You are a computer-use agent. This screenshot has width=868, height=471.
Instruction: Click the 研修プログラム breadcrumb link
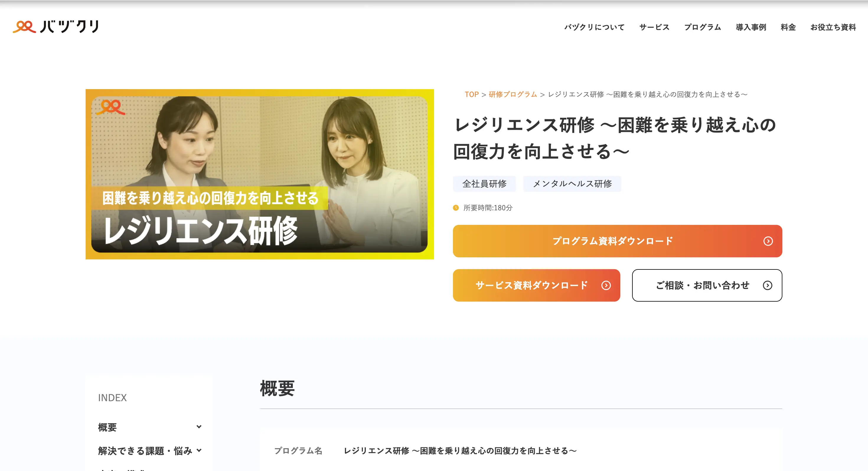tap(513, 94)
